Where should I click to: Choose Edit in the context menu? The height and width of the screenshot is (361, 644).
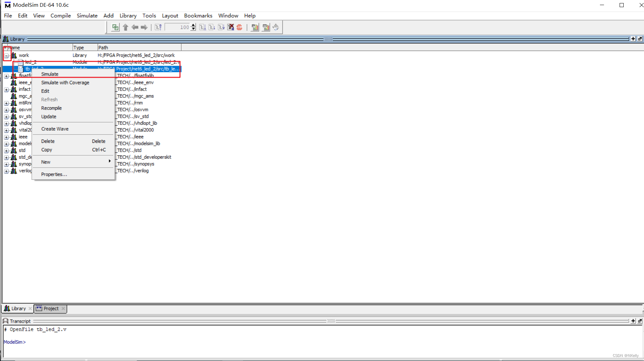point(73,91)
